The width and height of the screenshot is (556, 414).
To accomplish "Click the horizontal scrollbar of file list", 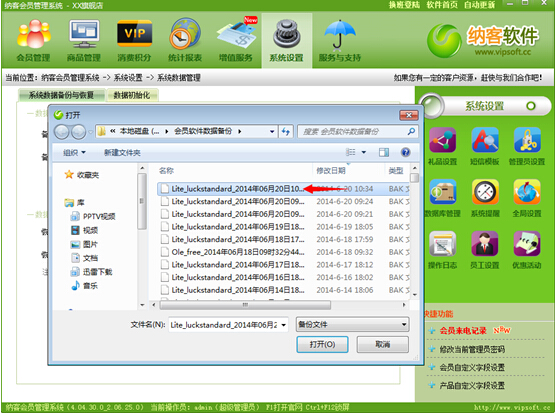I will click(245, 305).
